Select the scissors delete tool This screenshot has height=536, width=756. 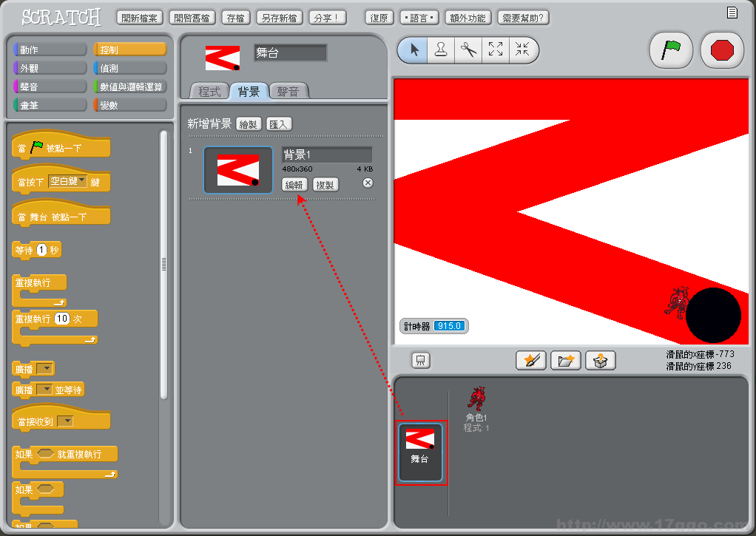[x=468, y=50]
